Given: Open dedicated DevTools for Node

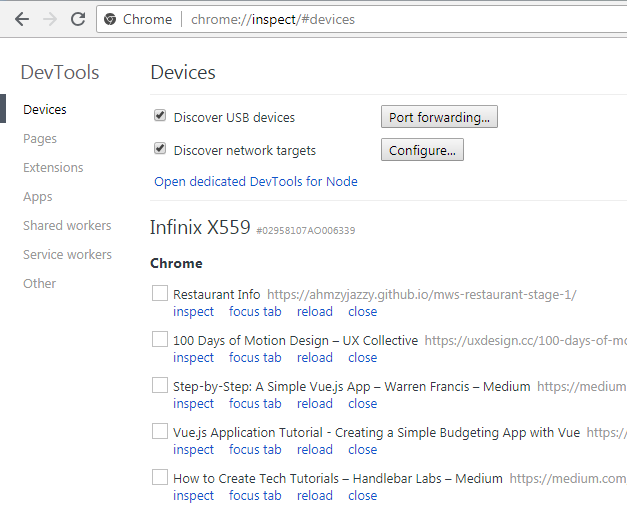Looking at the screenshot, I should 256,182.
